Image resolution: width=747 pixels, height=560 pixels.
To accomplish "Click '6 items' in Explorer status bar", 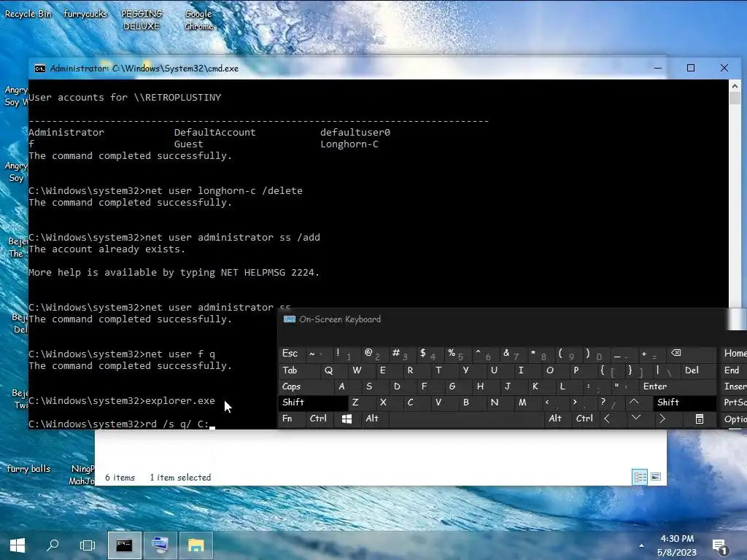I will [120, 477].
